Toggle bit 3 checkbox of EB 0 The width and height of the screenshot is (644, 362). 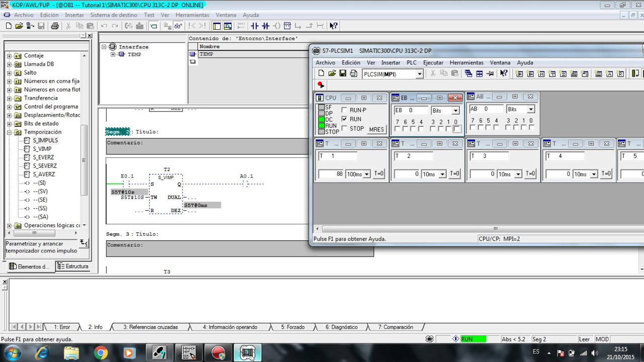click(x=433, y=129)
